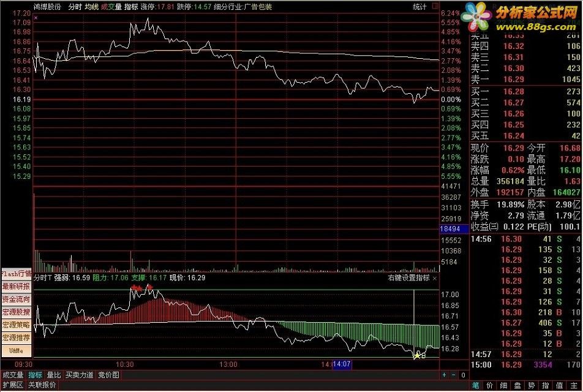Click the 14:56 tick trade row
The height and width of the screenshot is (392, 583).
(525, 239)
